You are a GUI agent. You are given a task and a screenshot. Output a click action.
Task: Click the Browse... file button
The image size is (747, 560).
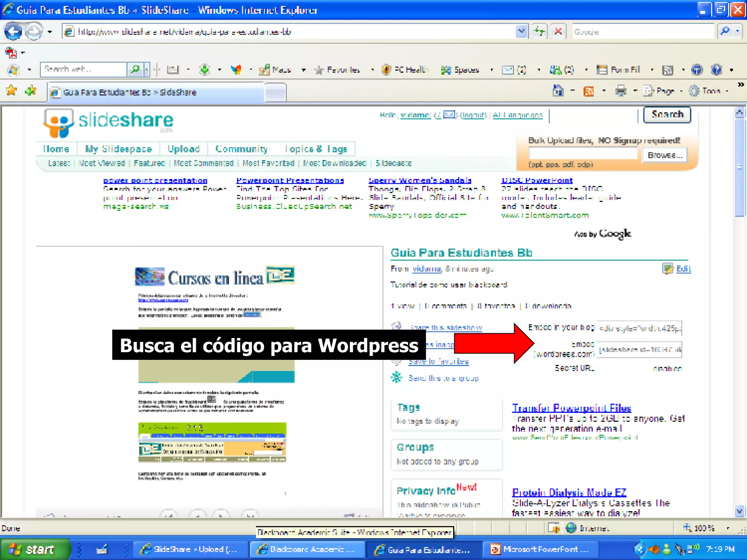665,155
